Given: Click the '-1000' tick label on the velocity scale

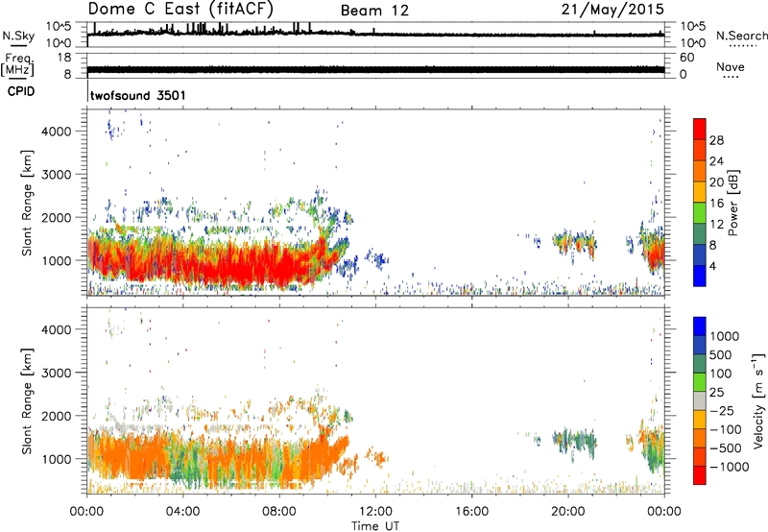Looking at the screenshot, I should click(x=730, y=467).
